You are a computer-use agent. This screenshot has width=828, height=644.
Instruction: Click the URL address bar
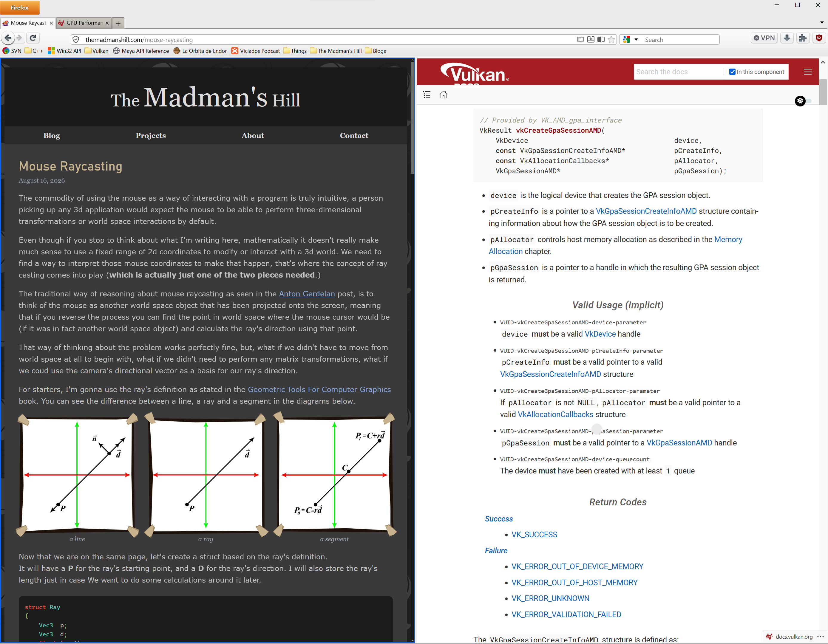[x=328, y=39]
